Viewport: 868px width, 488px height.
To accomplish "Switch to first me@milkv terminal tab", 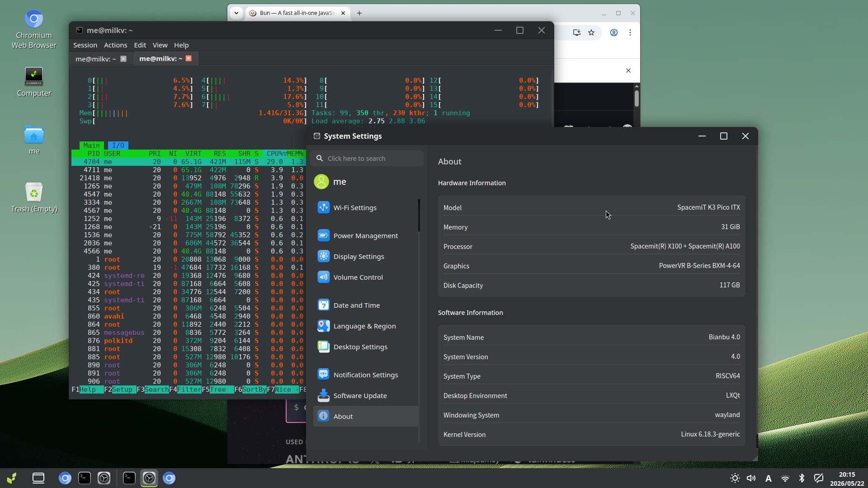I will (x=95, y=59).
